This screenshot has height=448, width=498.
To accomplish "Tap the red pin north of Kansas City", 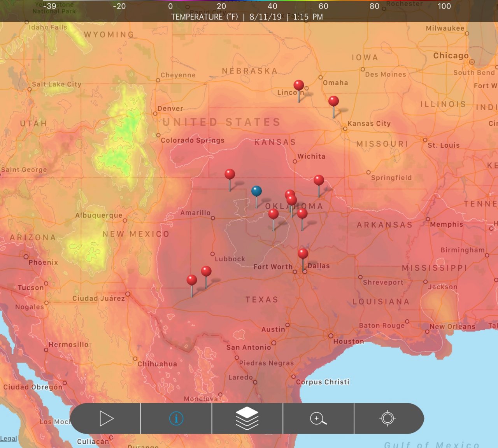I will coord(333,101).
